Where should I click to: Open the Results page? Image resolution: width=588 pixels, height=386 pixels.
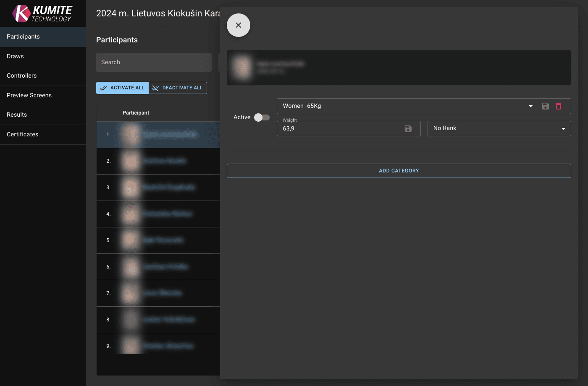pos(17,115)
